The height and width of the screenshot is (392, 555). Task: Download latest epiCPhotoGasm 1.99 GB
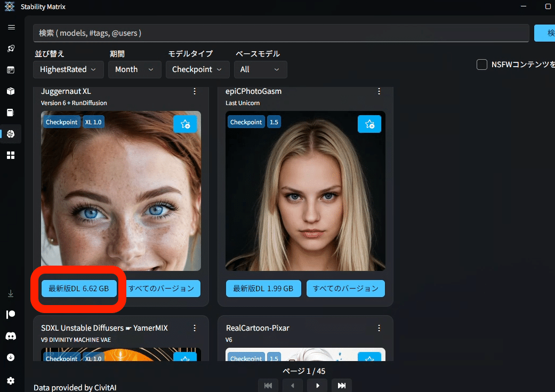(x=263, y=289)
